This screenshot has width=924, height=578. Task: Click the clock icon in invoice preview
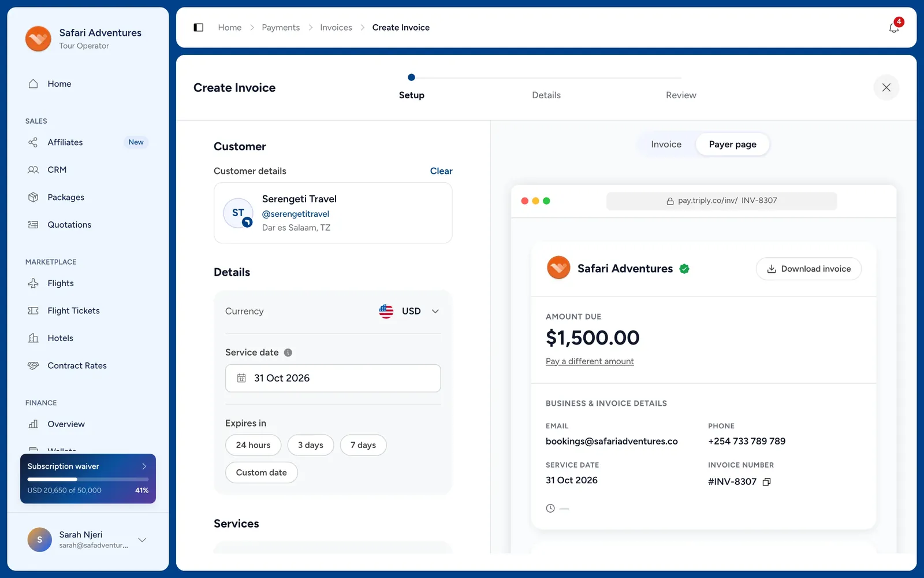coord(550,509)
